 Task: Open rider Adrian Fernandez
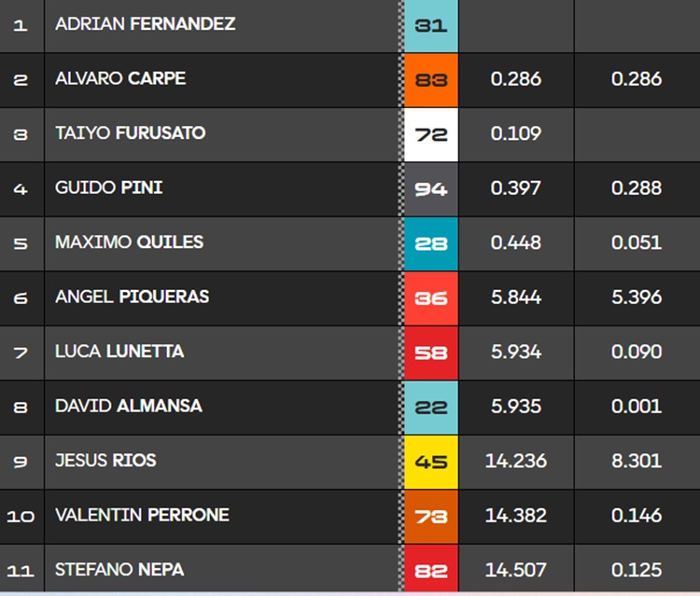click(x=145, y=23)
